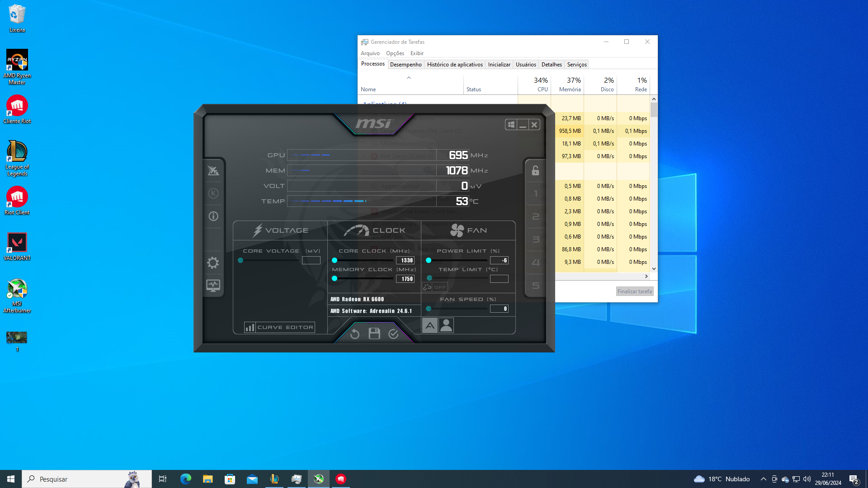The height and width of the screenshot is (488, 868).
Task: Switch to the Usuários tab
Action: [526, 65]
